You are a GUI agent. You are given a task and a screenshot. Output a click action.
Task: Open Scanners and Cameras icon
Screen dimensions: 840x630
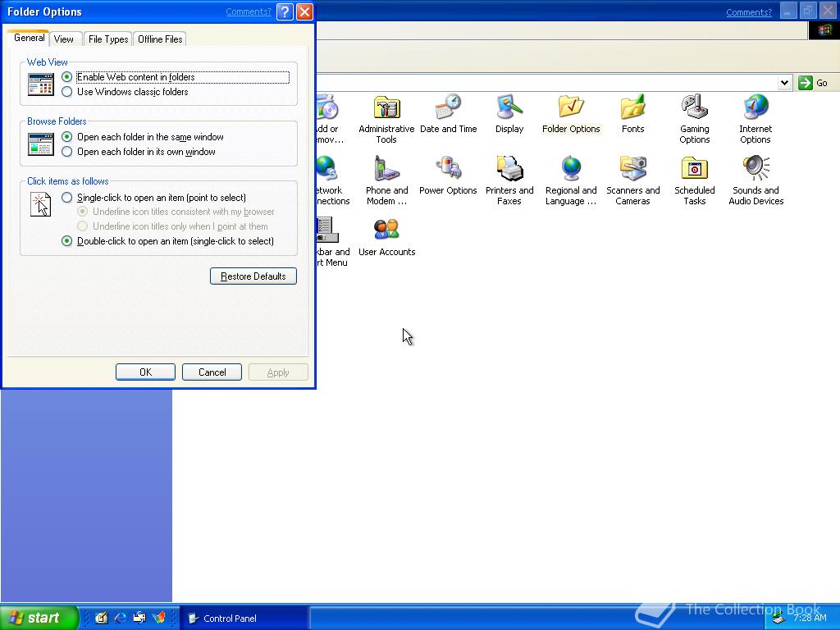632,180
